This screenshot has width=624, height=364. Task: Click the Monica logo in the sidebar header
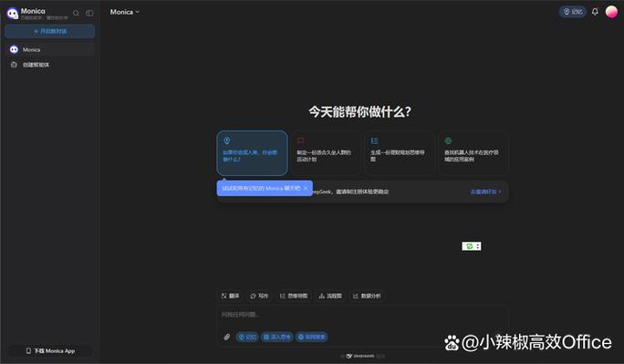pyautogui.click(x=13, y=14)
